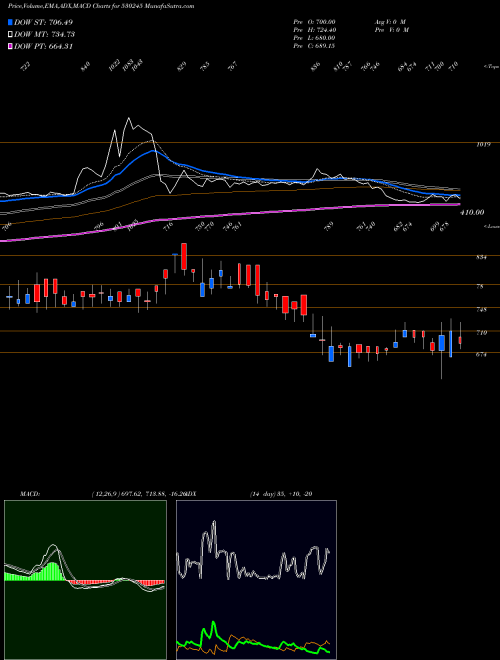Click the last red candlestick on the right
The height and width of the screenshot is (660, 500).
coord(460,341)
